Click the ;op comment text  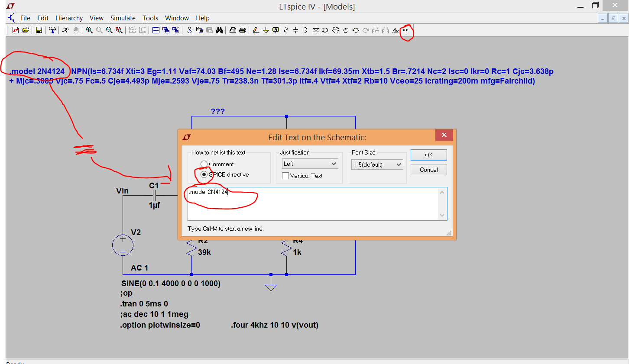coord(126,293)
